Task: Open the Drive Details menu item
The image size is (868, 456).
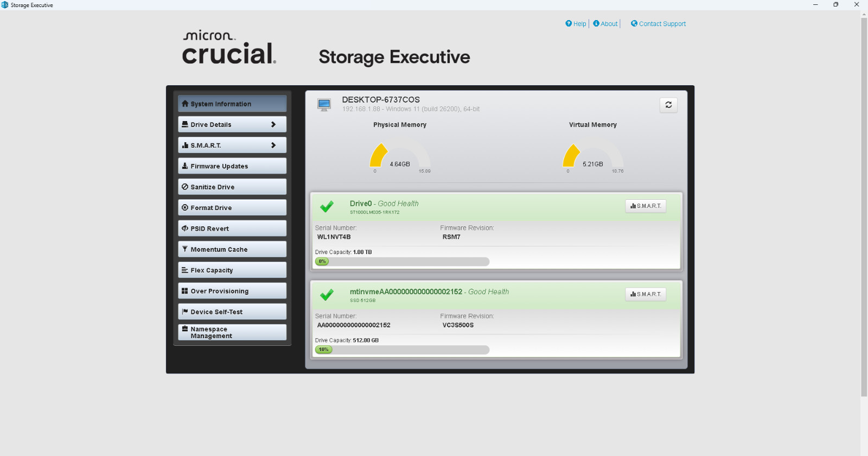Action: (x=232, y=124)
